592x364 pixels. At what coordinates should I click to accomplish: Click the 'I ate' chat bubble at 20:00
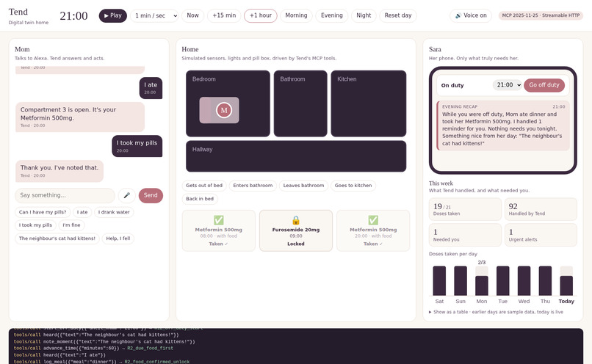click(151, 88)
